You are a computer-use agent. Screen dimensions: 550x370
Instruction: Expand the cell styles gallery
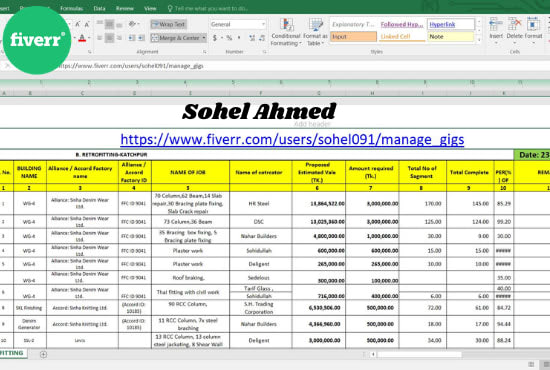[x=479, y=40]
